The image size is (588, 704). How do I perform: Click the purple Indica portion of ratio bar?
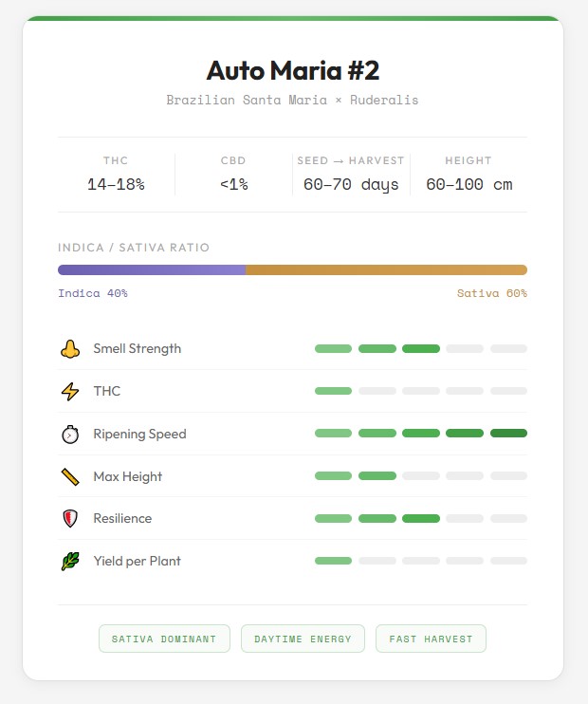(x=152, y=269)
